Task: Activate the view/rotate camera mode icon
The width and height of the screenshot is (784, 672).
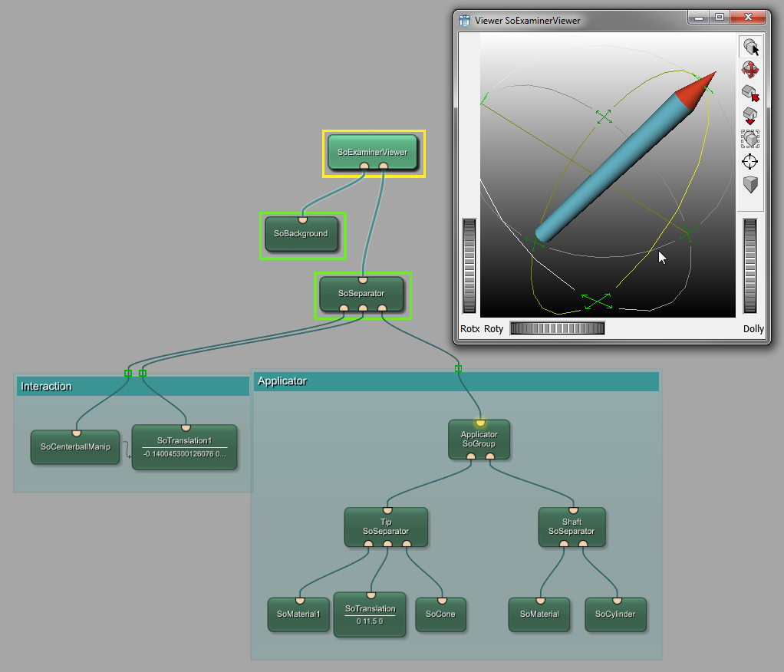Action: click(x=750, y=71)
